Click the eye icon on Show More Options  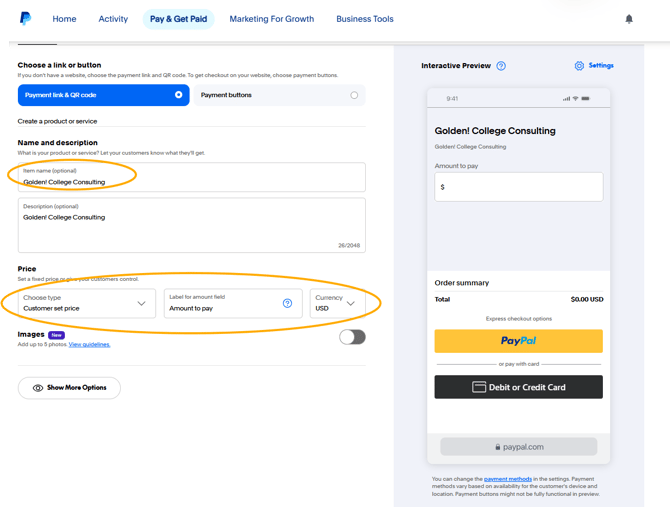(38, 388)
